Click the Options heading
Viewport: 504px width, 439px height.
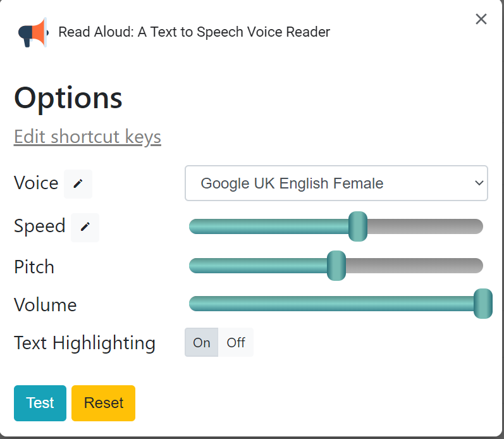coord(68,99)
